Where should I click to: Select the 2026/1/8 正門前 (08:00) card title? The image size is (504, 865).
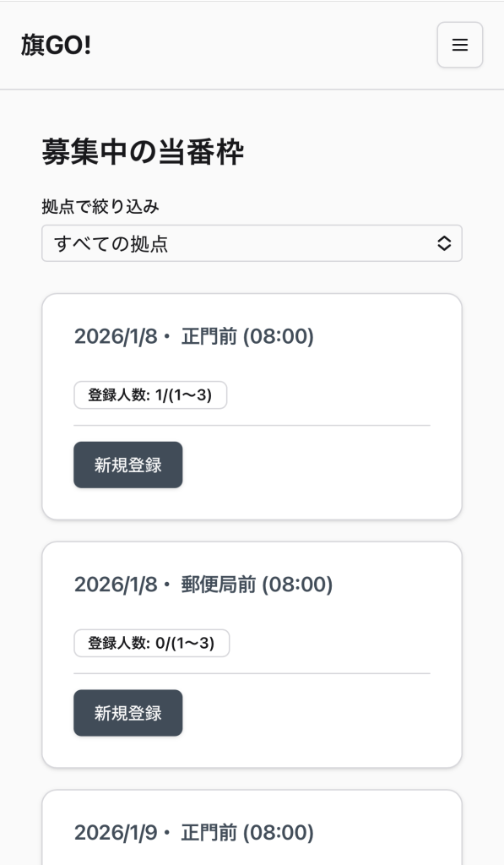[192, 335]
